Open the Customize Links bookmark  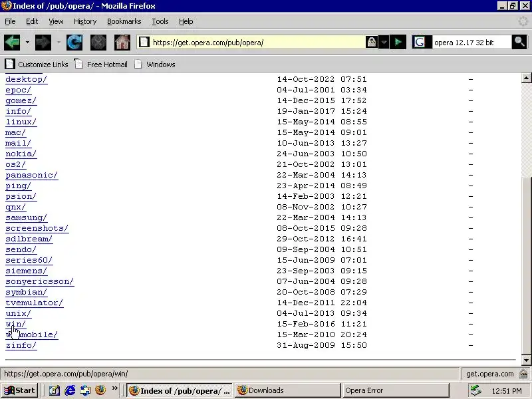tap(37, 64)
